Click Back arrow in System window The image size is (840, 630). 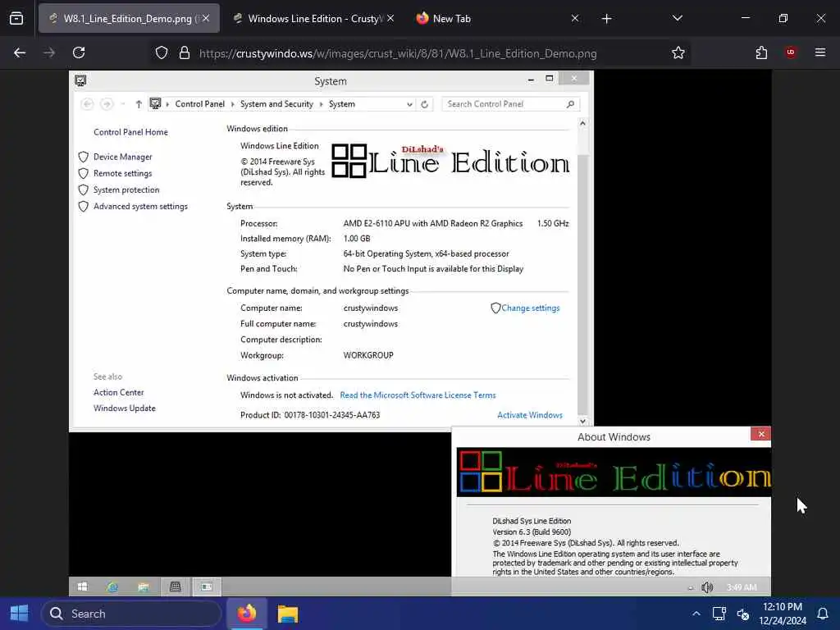tap(87, 104)
